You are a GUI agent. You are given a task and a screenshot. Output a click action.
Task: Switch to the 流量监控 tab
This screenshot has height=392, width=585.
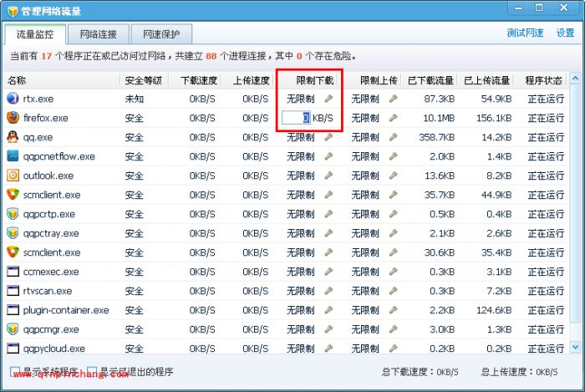pos(35,34)
